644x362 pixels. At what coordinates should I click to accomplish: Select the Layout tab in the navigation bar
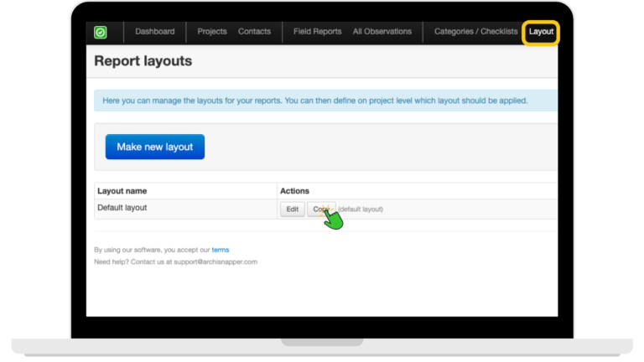[x=541, y=32]
